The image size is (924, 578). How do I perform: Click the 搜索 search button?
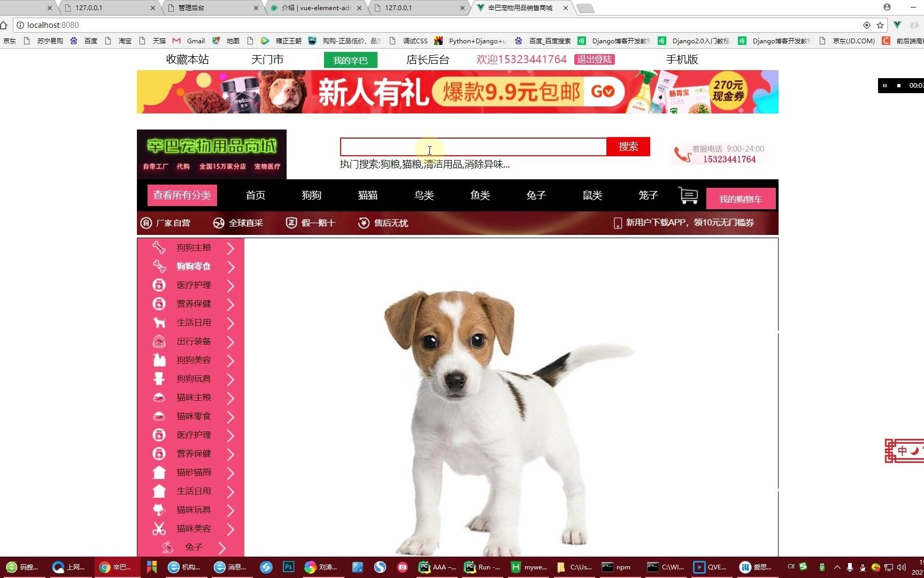628,147
